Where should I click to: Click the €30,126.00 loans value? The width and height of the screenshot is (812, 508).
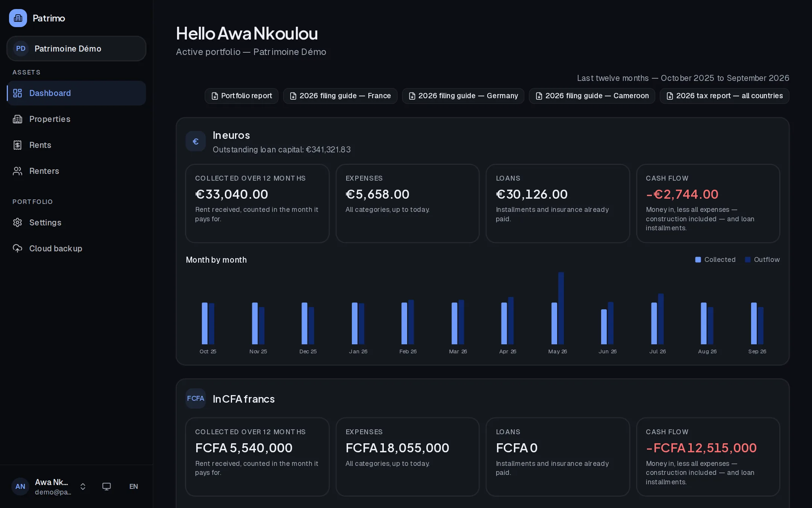pos(532,194)
